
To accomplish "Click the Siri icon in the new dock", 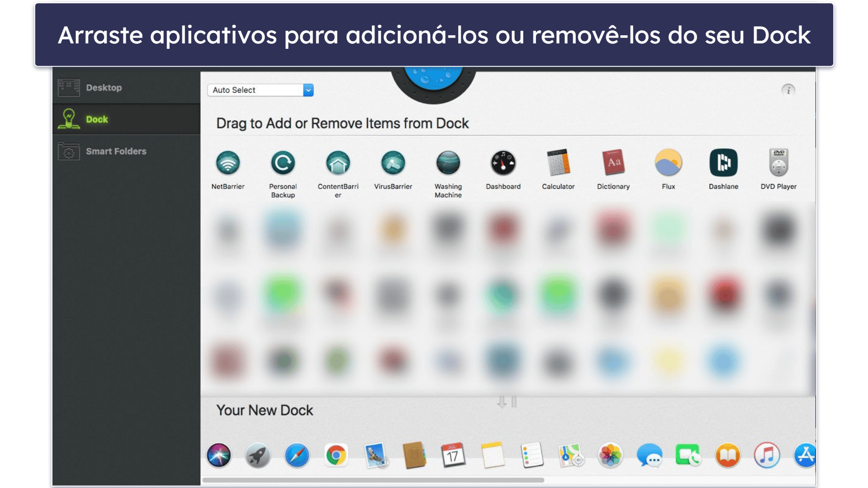I will pyautogui.click(x=219, y=455).
